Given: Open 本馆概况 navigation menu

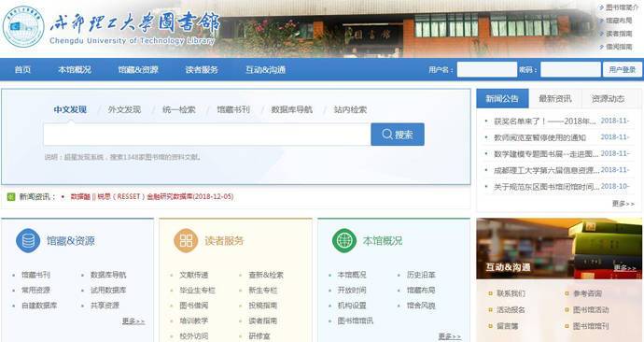Looking at the screenshot, I should tap(75, 70).
